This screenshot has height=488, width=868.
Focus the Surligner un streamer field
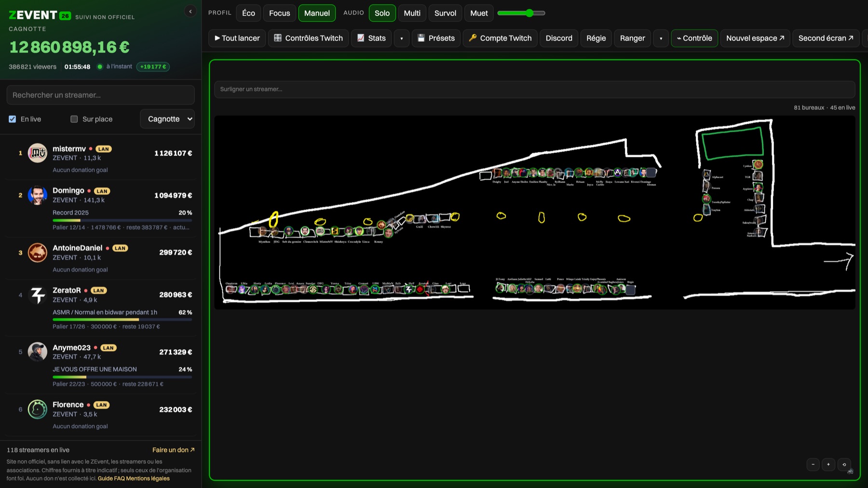coord(535,89)
